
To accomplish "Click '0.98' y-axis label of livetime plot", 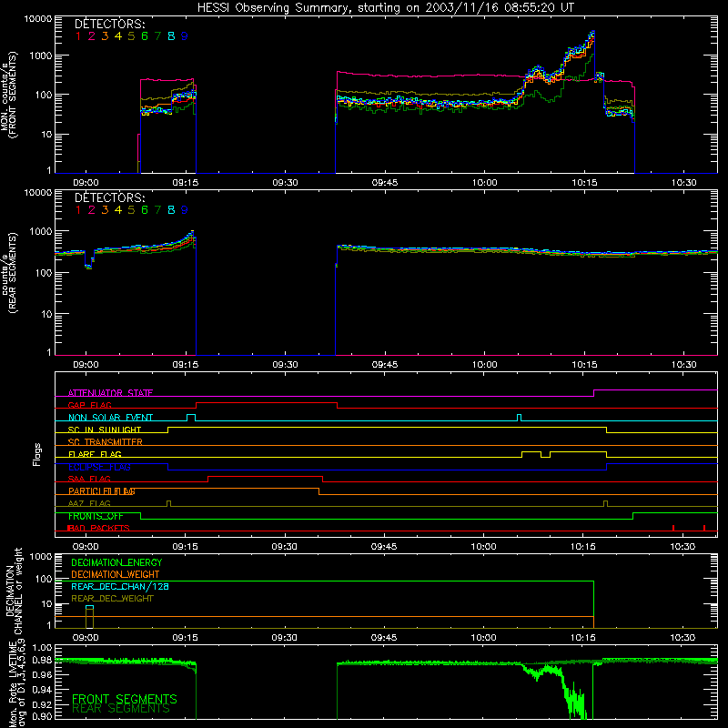I will tap(42, 661).
